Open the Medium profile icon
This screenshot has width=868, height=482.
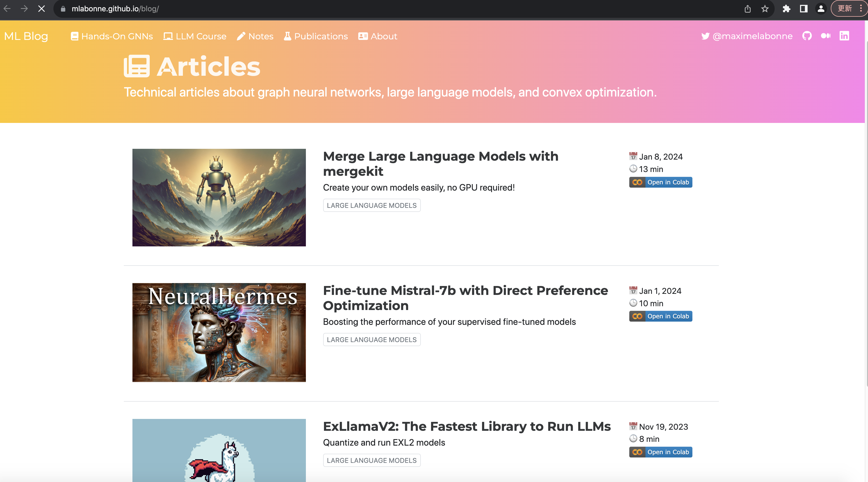pos(826,36)
